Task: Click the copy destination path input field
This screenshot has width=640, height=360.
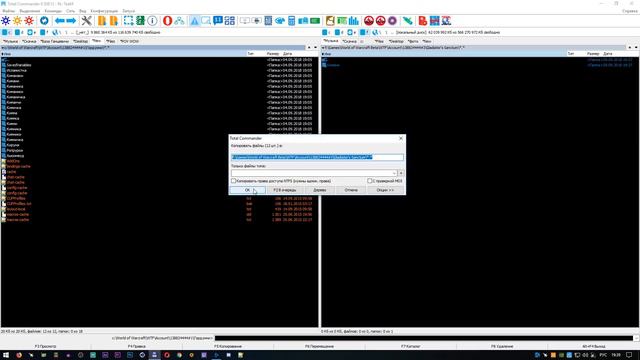Action: (317, 157)
